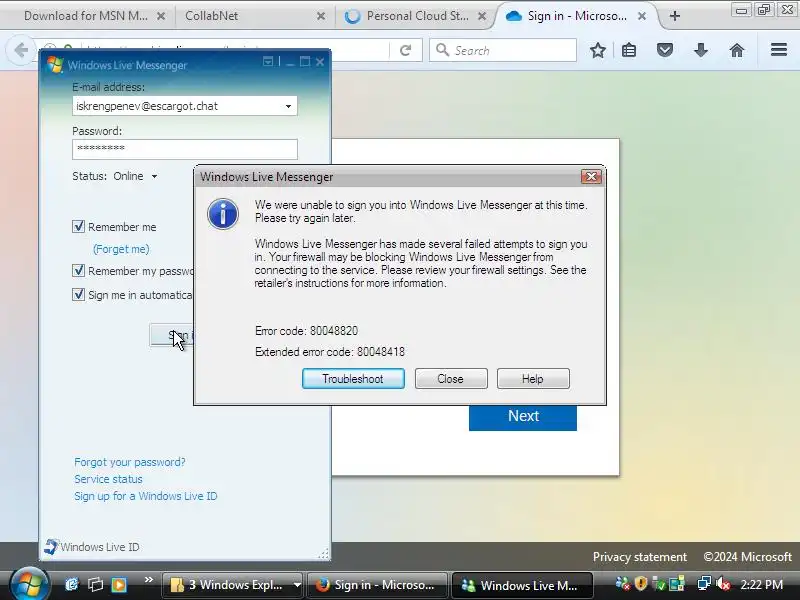Click Sign up for a Windows Live ID
Viewport: 800px width, 600px height.
[145, 496]
